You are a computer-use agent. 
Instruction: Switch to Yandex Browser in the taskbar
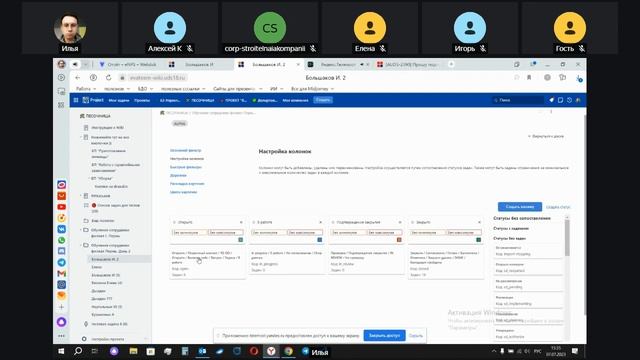(x=271, y=351)
